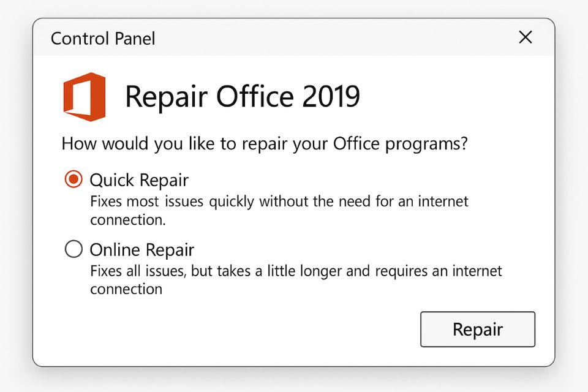Click the "How would you like to repair" question

pyautogui.click(x=265, y=145)
